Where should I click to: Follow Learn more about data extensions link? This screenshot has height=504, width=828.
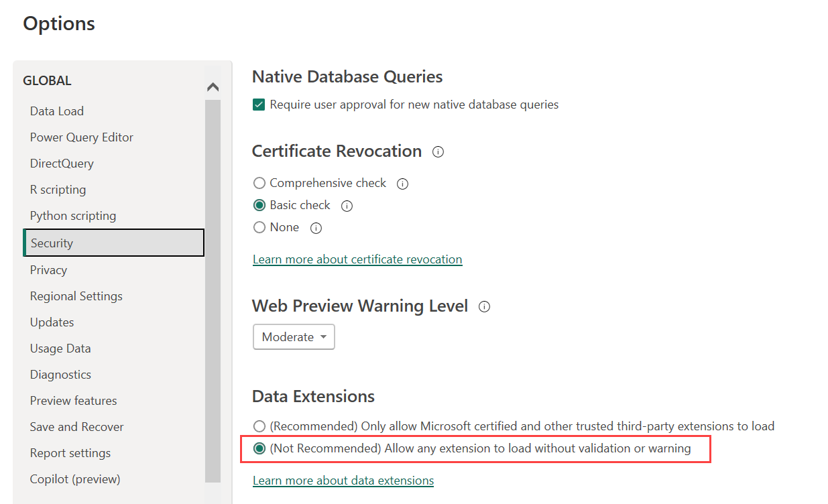[x=343, y=481]
